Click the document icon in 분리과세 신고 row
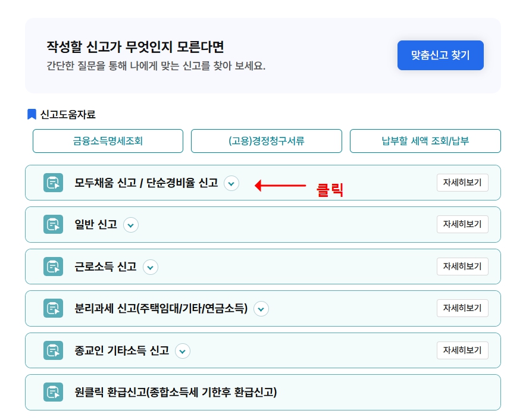Viewport: 529px width, 420px height. click(54, 308)
